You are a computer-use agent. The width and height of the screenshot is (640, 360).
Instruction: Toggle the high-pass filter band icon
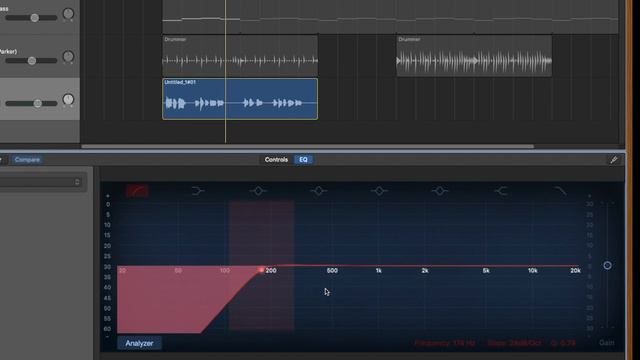[x=137, y=191]
